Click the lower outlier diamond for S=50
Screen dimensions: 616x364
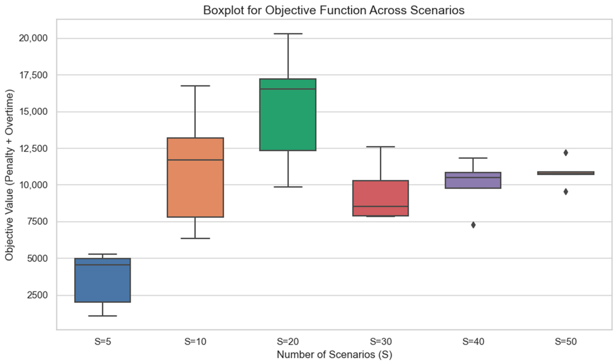(x=566, y=192)
